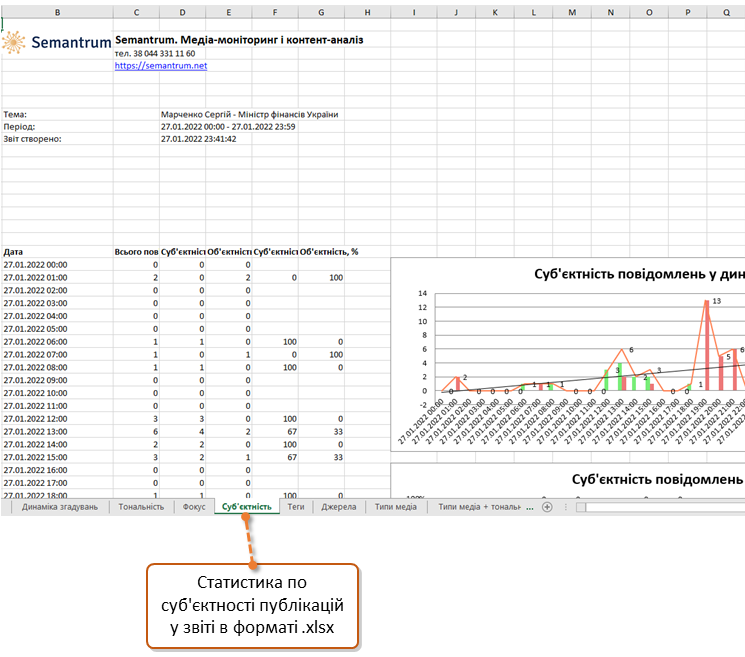Select date cell 27.01.2022 13:00
745x657 pixels.
(57, 431)
